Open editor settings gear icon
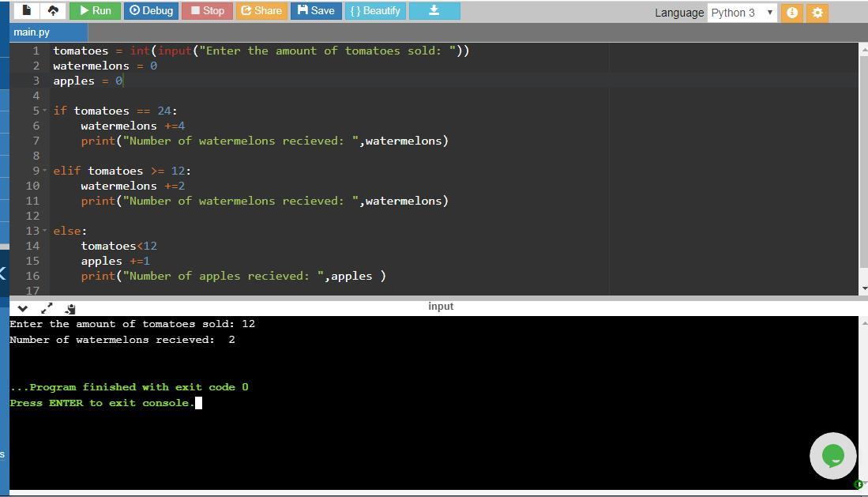The image size is (868, 497). point(817,13)
